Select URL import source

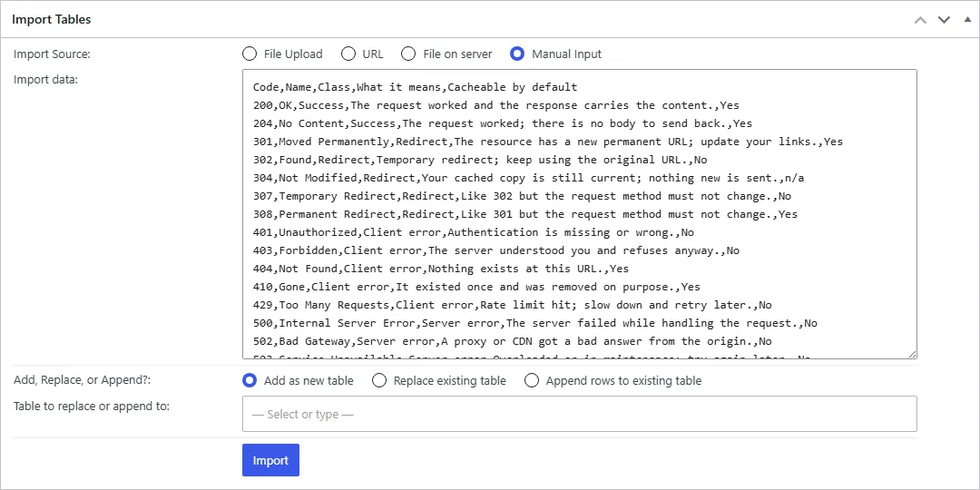click(348, 54)
